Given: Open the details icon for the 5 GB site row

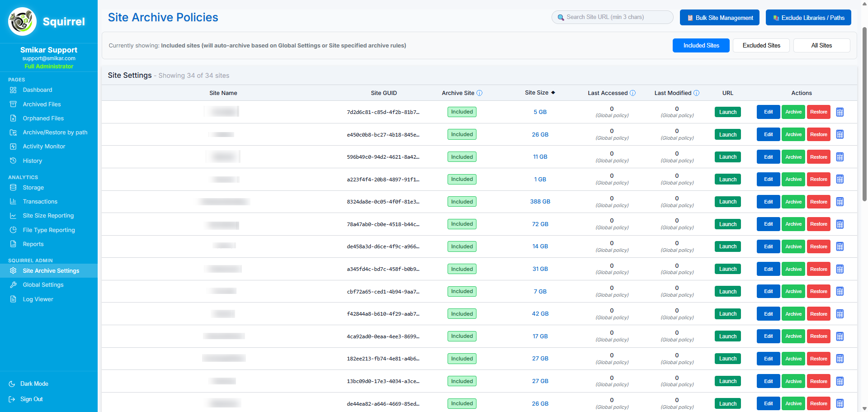Looking at the screenshot, I should click(x=840, y=112).
